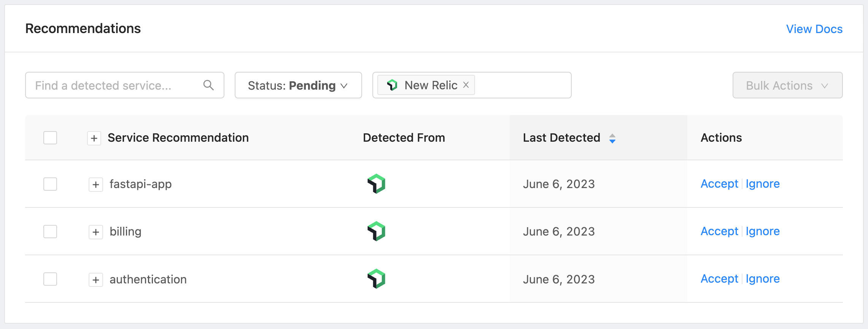Image resolution: width=868 pixels, height=329 pixels.
Task: Remove the New Relic filter tag
Action: click(x=466, y=85)
